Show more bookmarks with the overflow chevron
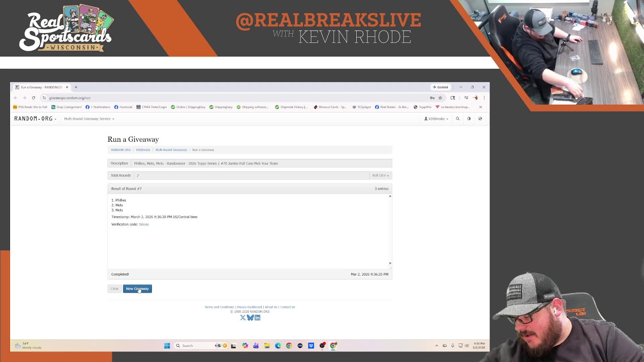Screen dimensions: 644x362 pos(480,107)
